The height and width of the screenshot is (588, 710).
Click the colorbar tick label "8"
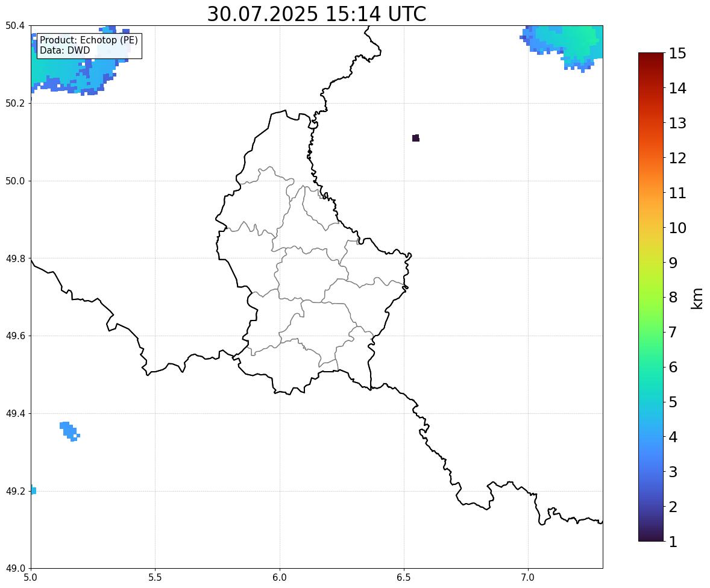click(x=673, y=298)
